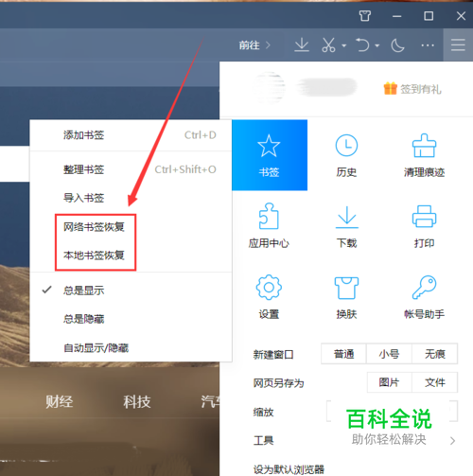Click the 前往 go arrow
The height and width of the screenshot is (476, 473).
click(268, 45)
